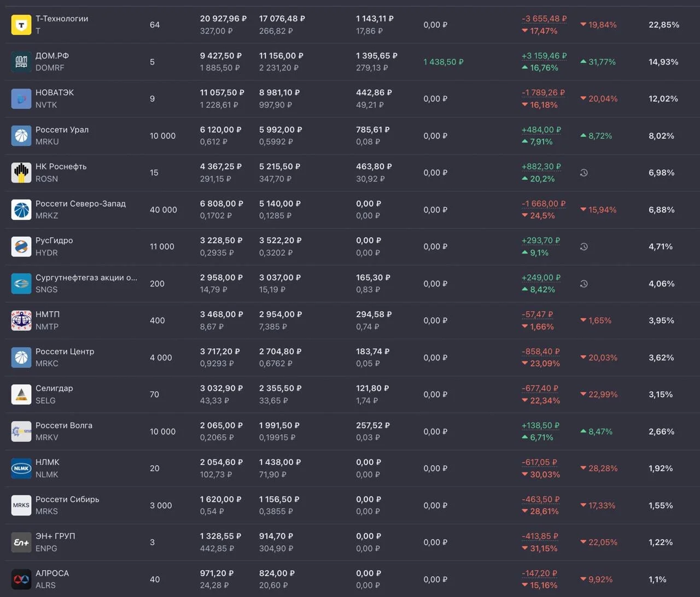Open the Россети Урал logo icon
The image size is (700, 597).
click(x=21, y=136)
